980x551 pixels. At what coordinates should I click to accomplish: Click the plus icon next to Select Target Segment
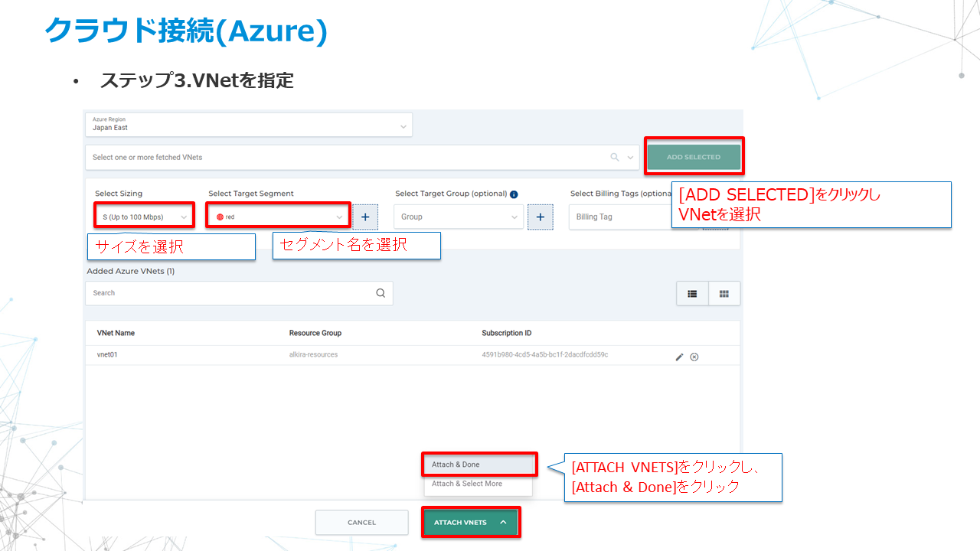[365, 217]
